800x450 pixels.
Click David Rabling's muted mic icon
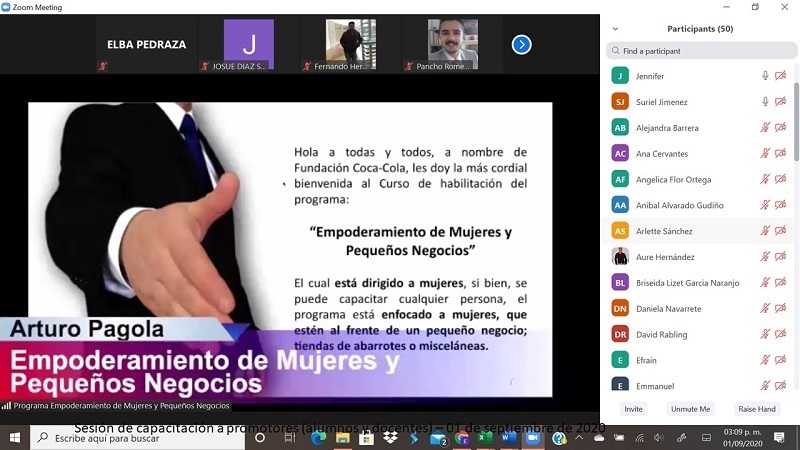(x=765, y=334)
